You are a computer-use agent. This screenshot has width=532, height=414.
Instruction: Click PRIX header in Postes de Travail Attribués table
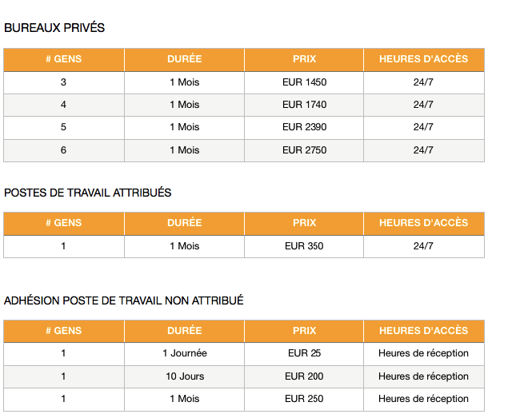304,223
